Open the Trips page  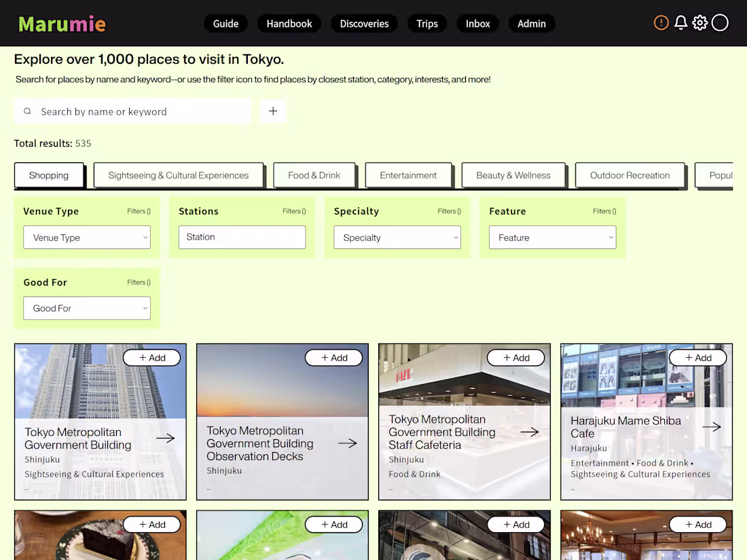[427, 24]
